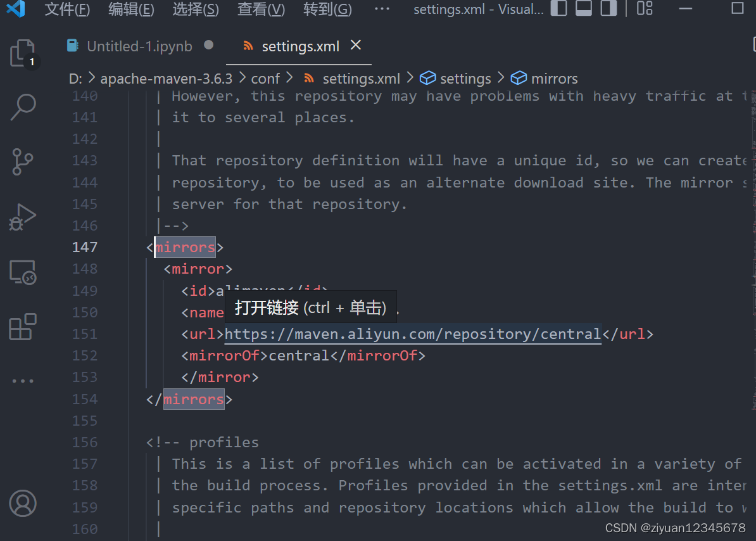The height and width of the screenshot is (541, 756).
Task: Click the unsaved dot on Untitled-1.ipynb tab
Action: 209,45
